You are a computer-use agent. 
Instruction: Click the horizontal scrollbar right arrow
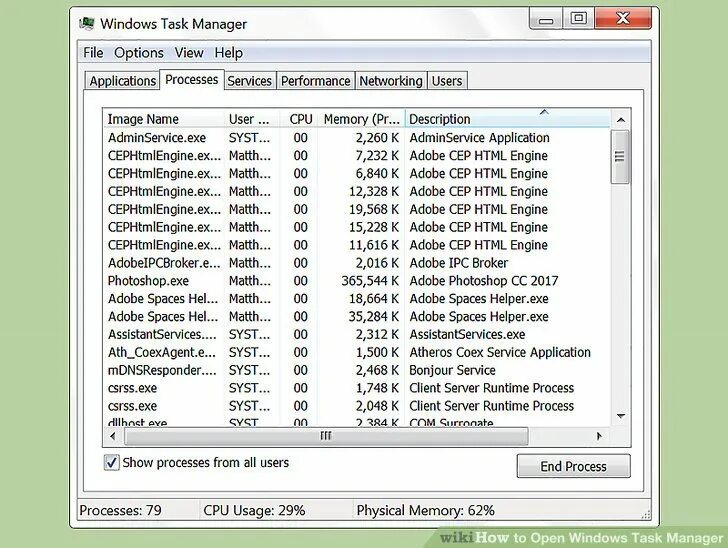click(599, 436)
